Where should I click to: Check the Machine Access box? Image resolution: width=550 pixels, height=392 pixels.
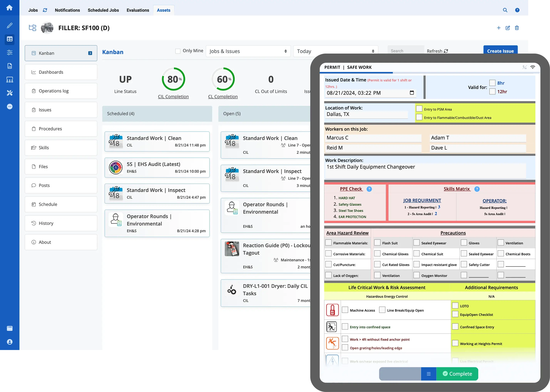(x=345, y=310)
